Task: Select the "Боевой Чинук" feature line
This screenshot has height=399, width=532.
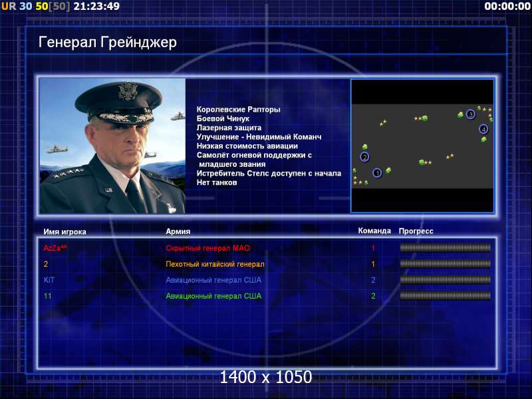Action: (223, 119)
